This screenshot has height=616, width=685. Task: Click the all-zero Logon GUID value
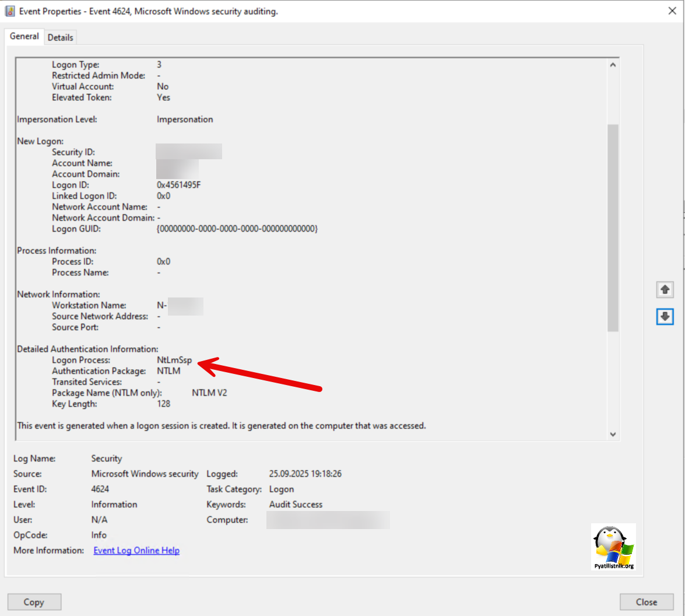point(237,229)
